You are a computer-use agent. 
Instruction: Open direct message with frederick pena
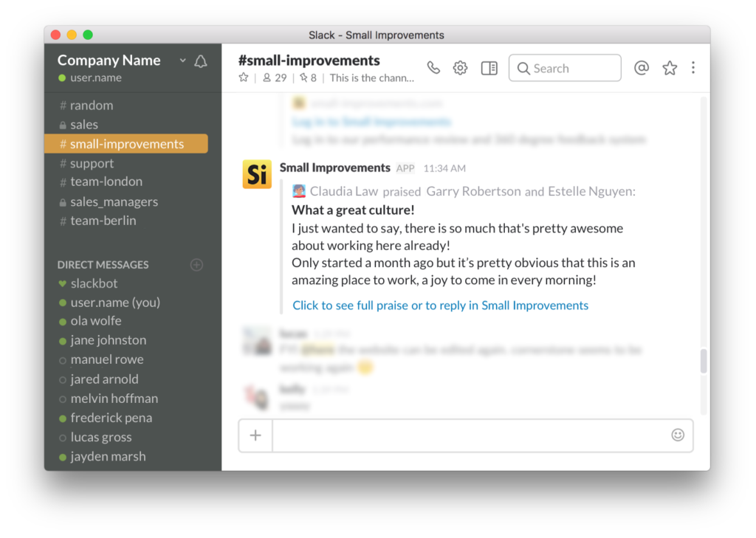pyautogui.click(x=105, y=418)
